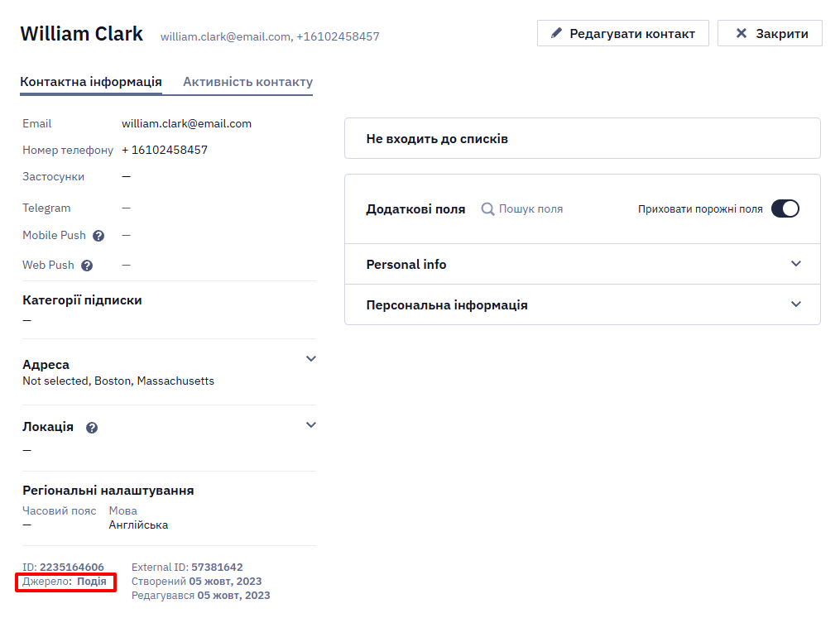Select the Контактна інформація tab

(91, 82)
